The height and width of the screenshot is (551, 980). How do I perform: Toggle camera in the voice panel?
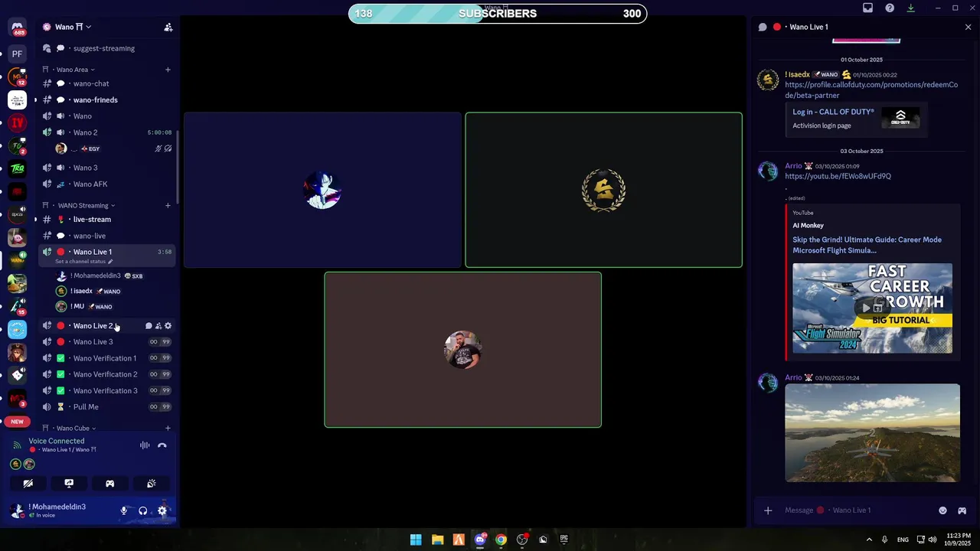pos(28,484)
